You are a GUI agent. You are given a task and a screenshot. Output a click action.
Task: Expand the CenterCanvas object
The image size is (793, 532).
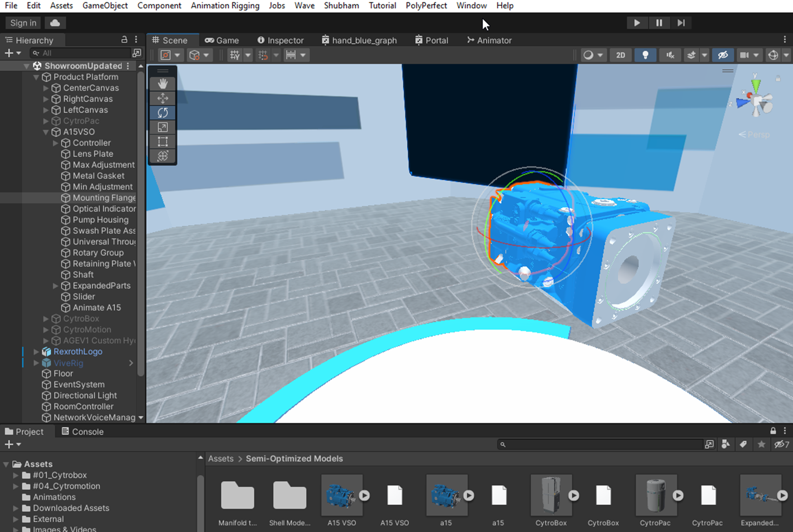(x=46, y=88)
